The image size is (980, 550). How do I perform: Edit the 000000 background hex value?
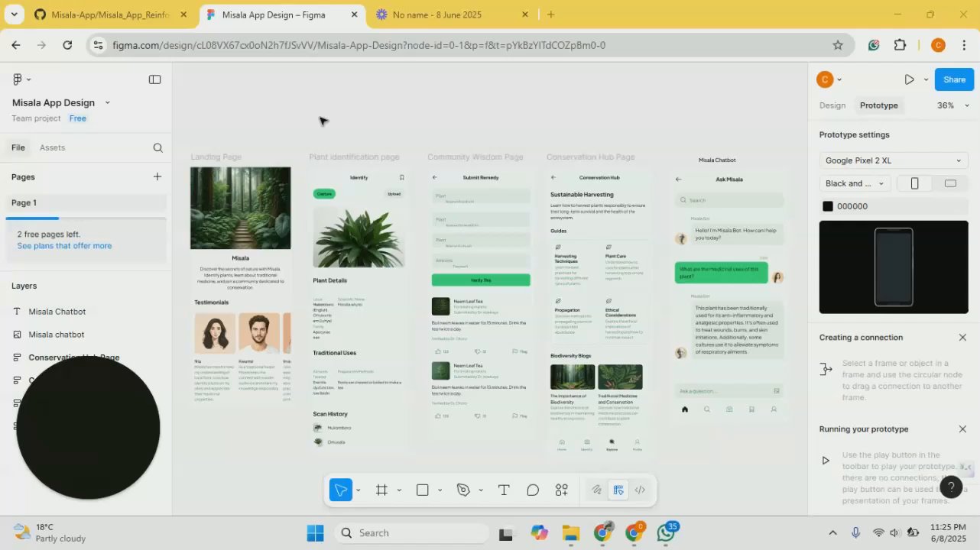852,206
